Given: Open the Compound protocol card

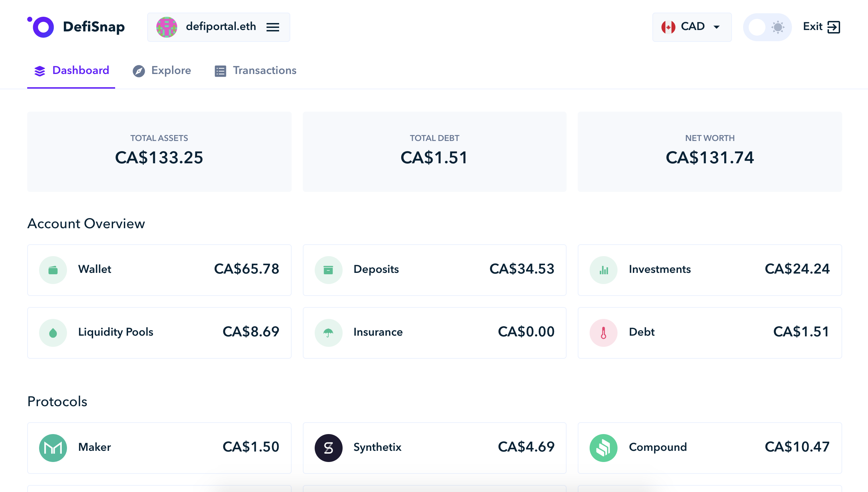Looking at the screenshot, I should tap(710, 448).
